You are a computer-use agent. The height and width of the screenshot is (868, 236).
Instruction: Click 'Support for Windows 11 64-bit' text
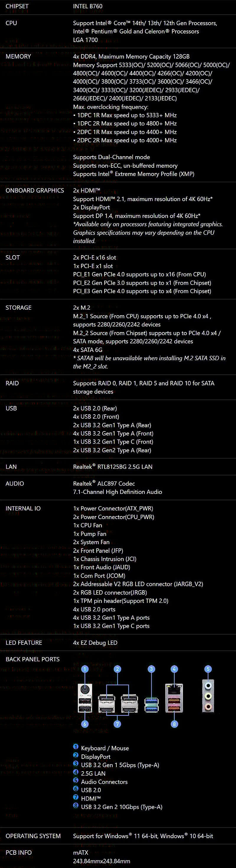[116, 836]
